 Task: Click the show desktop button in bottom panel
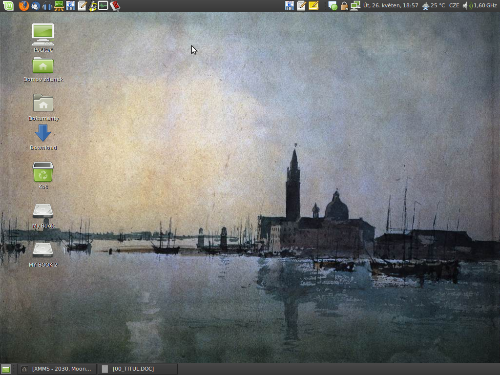tap(6, 369)
